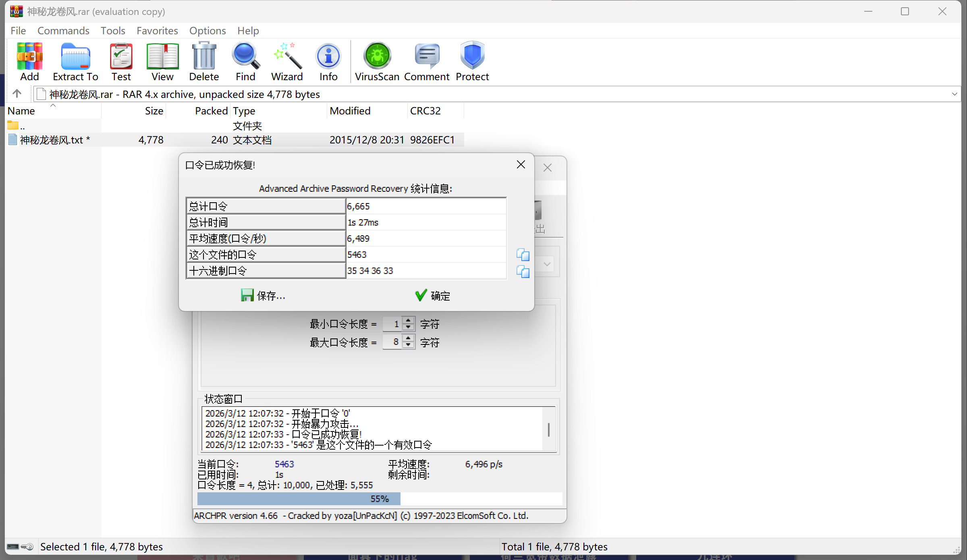Increase the minimum password length spinner
967x560 pixels.
[x=409, y=321]
